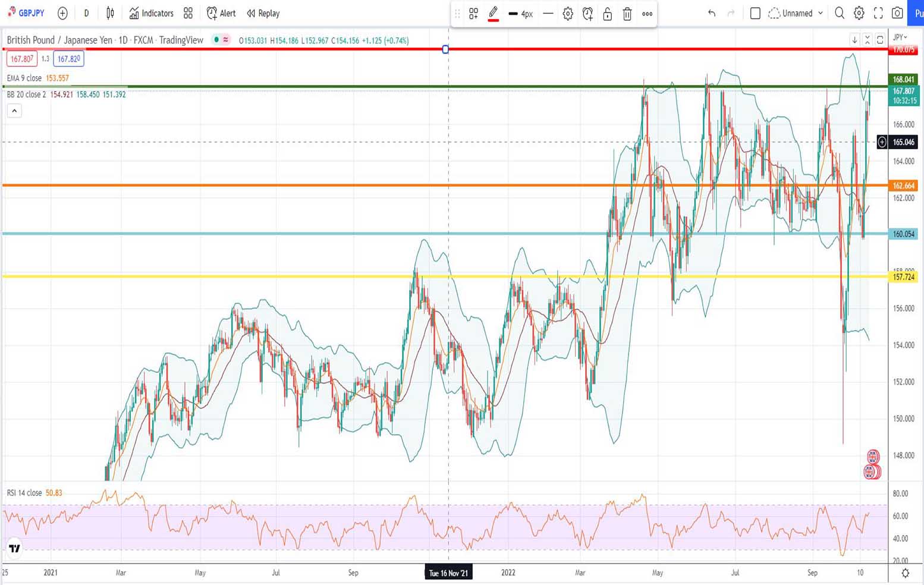924x585 pixels.
Task: Change line color using red pencil swatch
Action: tap(493, 14)
